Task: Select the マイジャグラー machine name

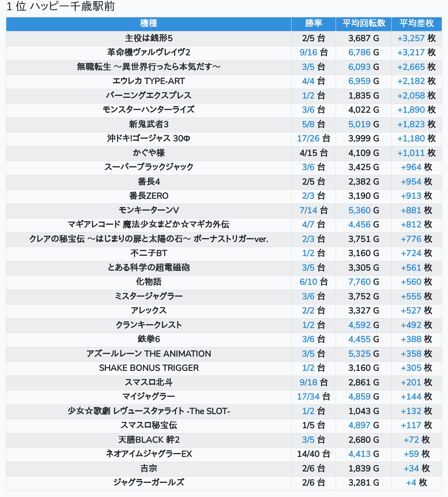Action: (x=149, y=396)
